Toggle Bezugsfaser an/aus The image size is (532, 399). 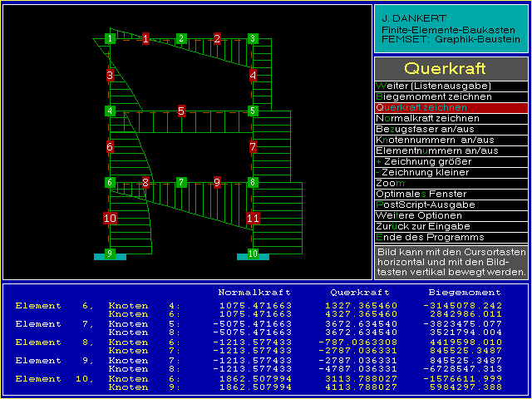pyautogui.click(x=451, y=129)
